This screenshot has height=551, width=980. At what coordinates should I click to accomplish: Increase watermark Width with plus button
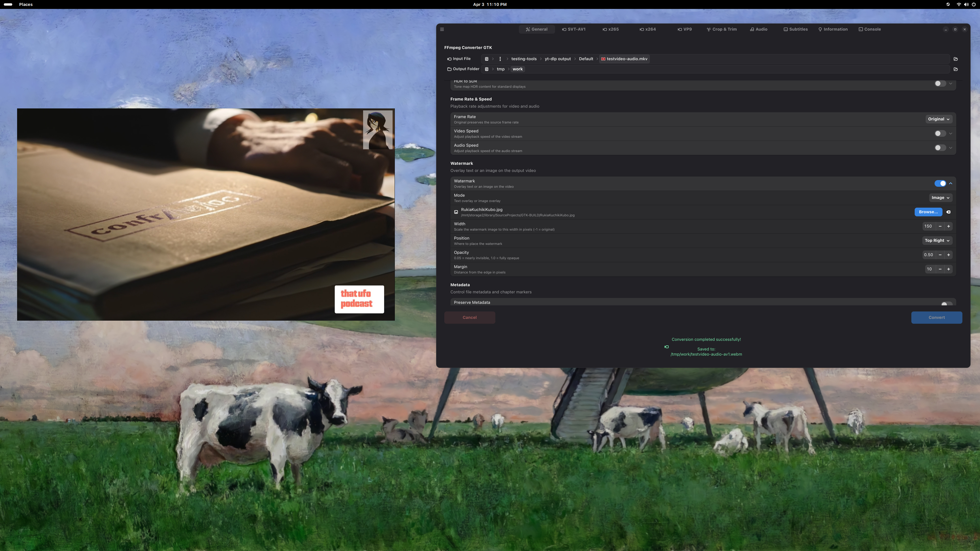point(948,226)
